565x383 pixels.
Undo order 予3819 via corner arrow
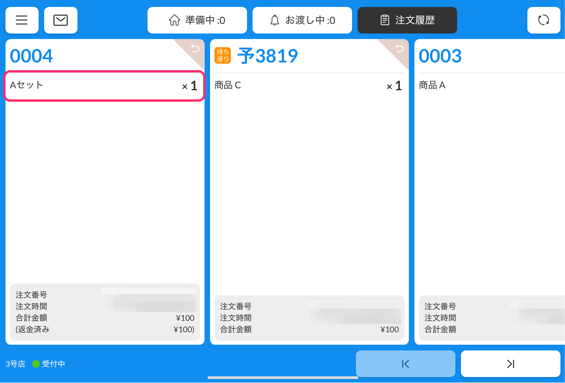coord(399,48)
